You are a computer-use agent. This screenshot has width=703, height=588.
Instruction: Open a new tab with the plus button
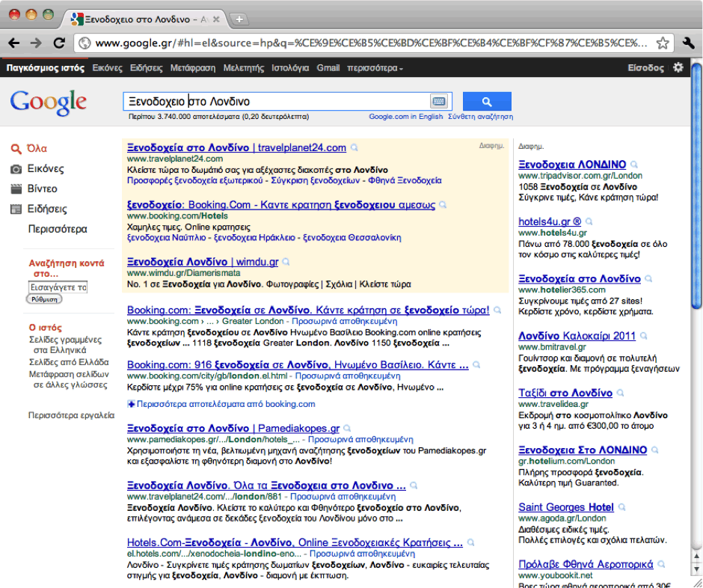click(x=239, y=19)
